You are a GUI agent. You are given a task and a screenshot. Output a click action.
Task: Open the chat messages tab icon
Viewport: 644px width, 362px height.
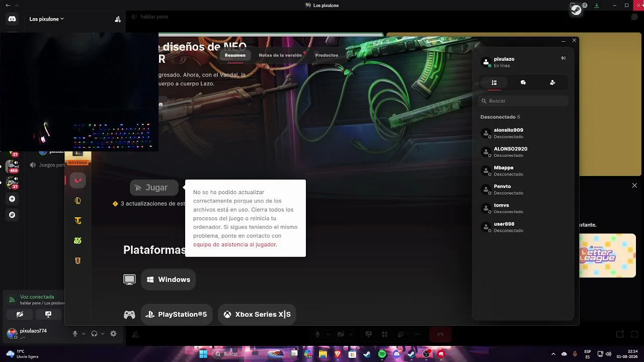[523, 82]
